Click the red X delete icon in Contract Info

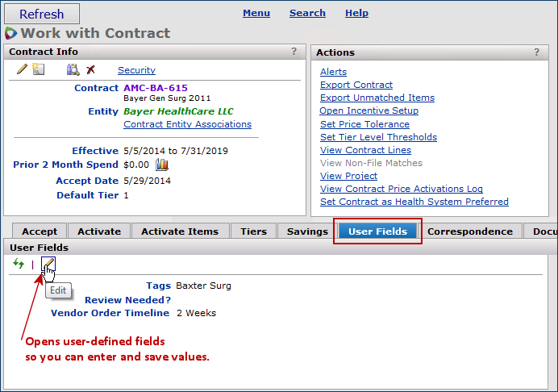pos(90,70)
